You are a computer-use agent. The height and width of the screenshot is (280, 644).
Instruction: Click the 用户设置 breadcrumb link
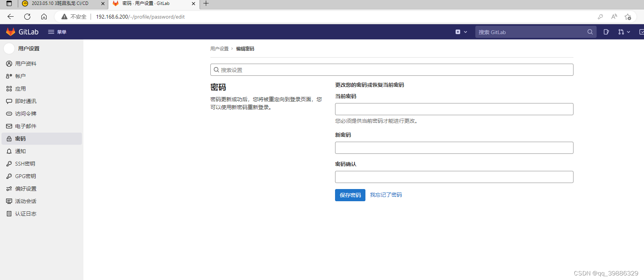click(x=219, y=49)
